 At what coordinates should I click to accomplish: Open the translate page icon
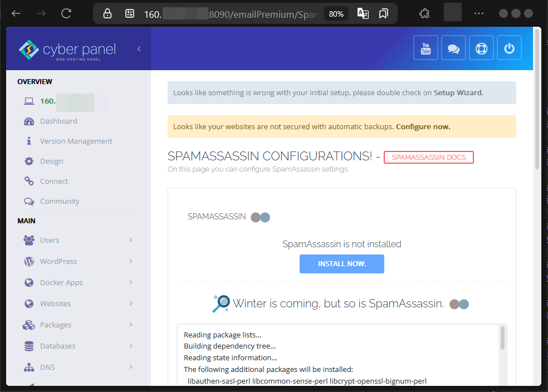click(x=363, y=13)
